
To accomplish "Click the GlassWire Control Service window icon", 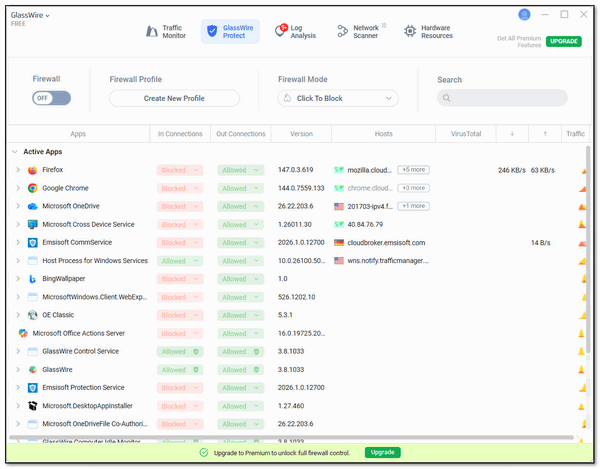I will tap(33, 352).
